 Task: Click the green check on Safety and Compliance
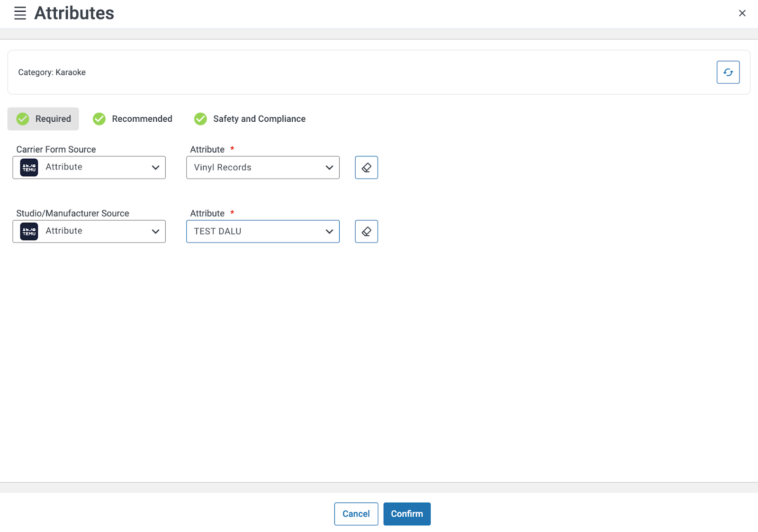200,119
